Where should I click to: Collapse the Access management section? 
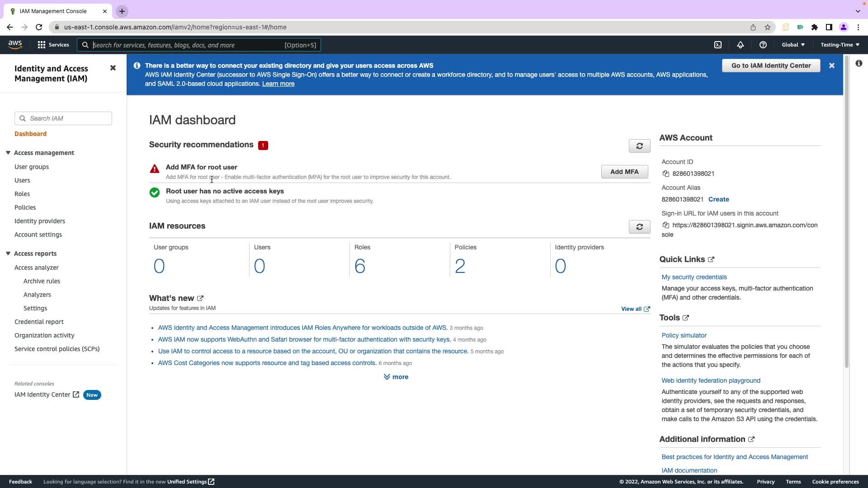(x=8, y=153)
